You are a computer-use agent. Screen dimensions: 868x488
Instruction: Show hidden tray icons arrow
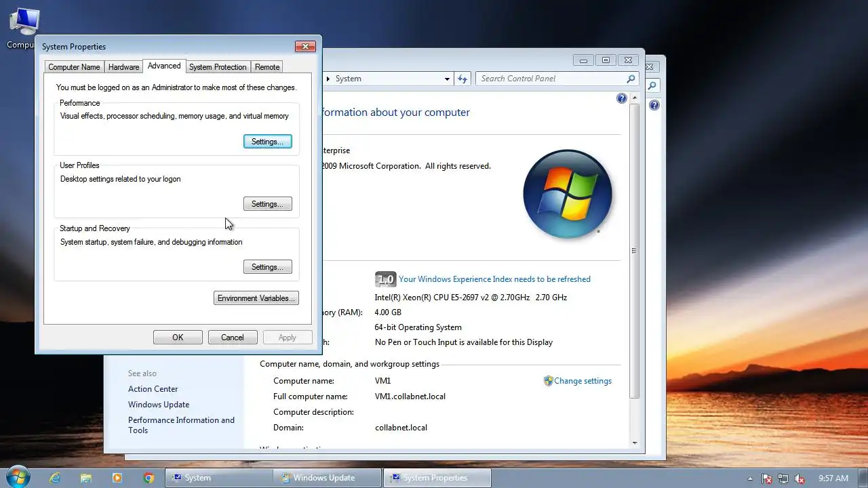point(750,479)
